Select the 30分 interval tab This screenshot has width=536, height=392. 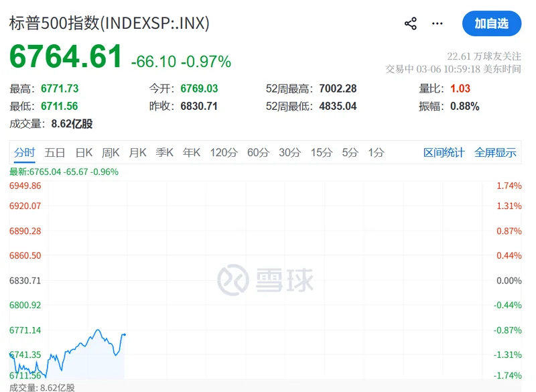[x=289, y=152]
